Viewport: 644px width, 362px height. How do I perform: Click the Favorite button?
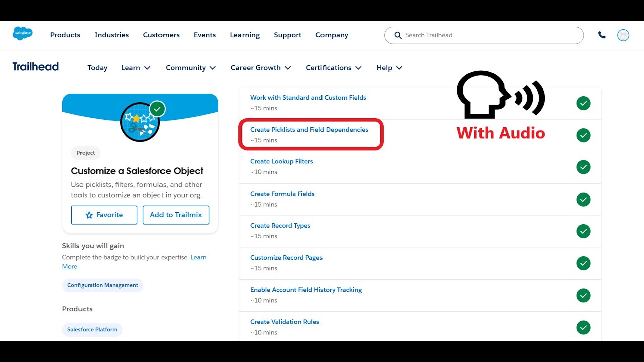pos(104,215)
